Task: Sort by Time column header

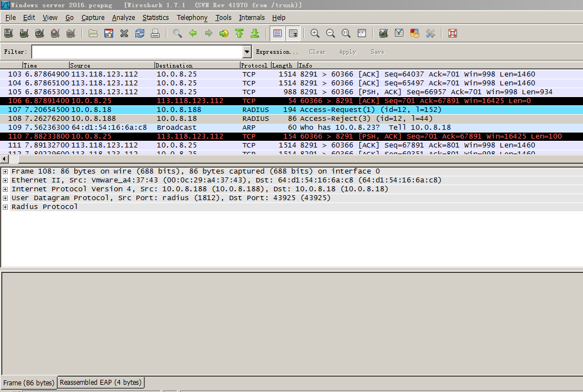Action: pos(45,65)
